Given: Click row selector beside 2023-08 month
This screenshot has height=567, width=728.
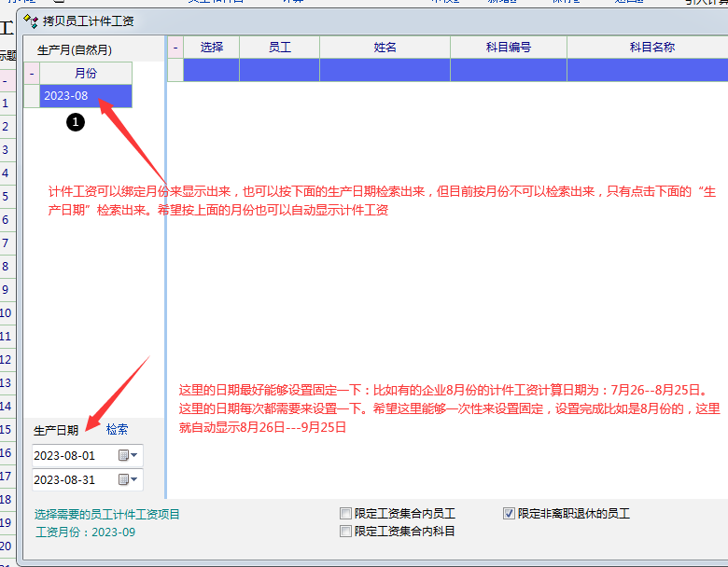Looking at the screenshot, I should tap(32, 96).
